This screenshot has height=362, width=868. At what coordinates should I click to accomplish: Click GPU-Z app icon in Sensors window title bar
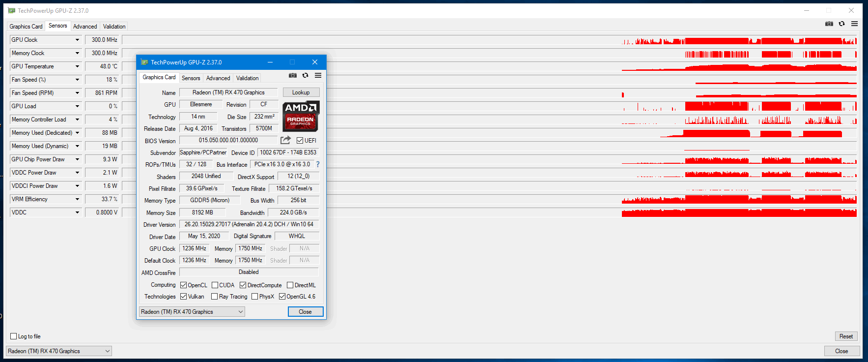click(12, 10)
